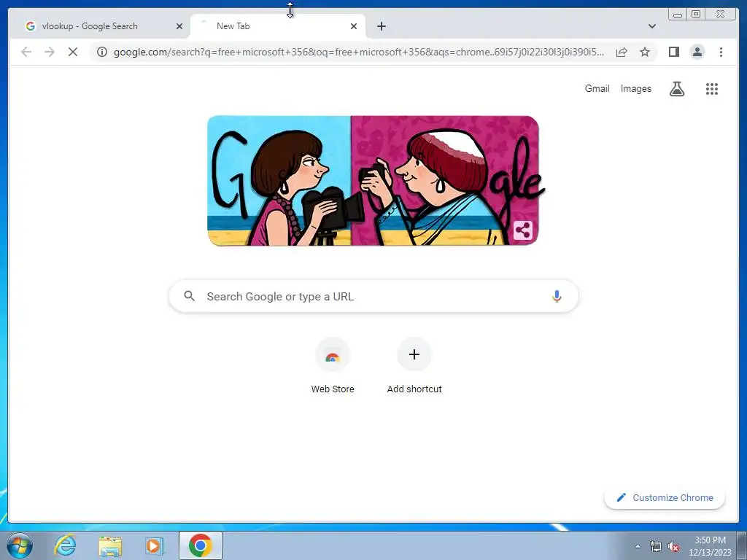Viewport: 747px width, 560px height.
Task: Show hidden tray icons arrow
Action: tap(638, 546)
